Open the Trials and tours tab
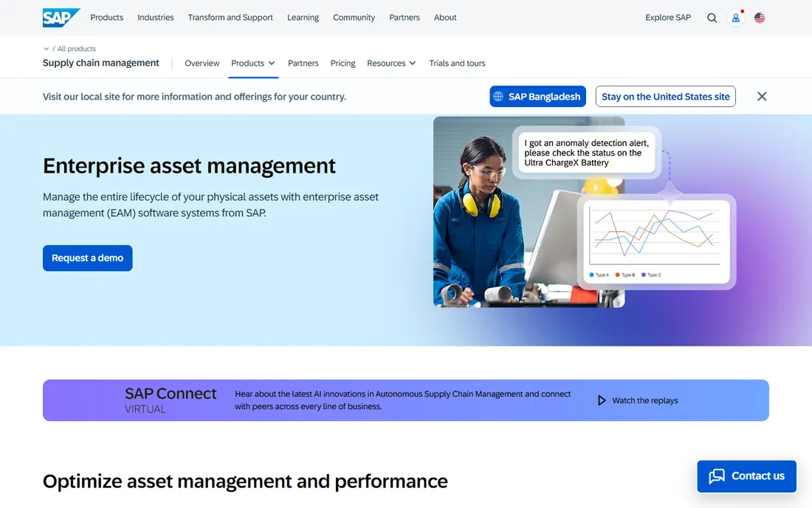Image resolution: width=812 pixels, height=508 pixels. point(457,63)
